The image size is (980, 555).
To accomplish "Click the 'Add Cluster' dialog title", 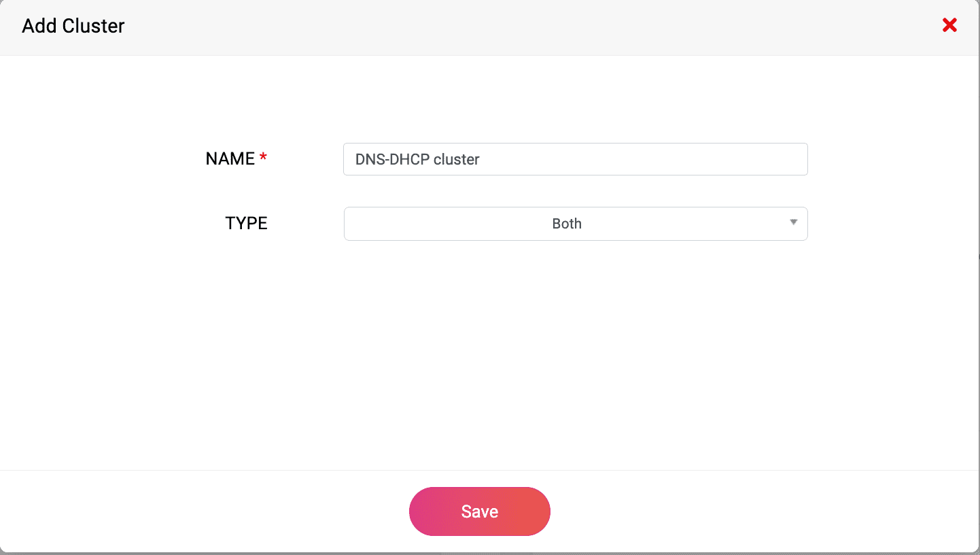I will click(73, 27).
